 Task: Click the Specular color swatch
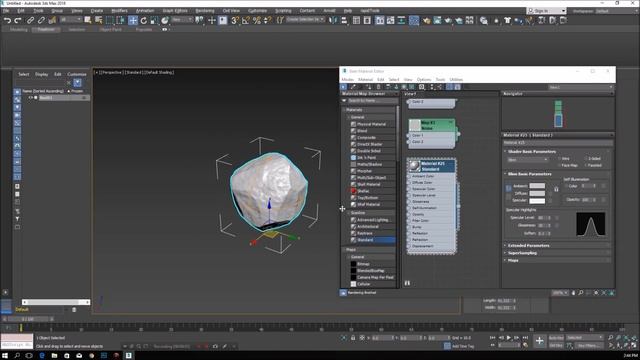(x=537, y=201)
